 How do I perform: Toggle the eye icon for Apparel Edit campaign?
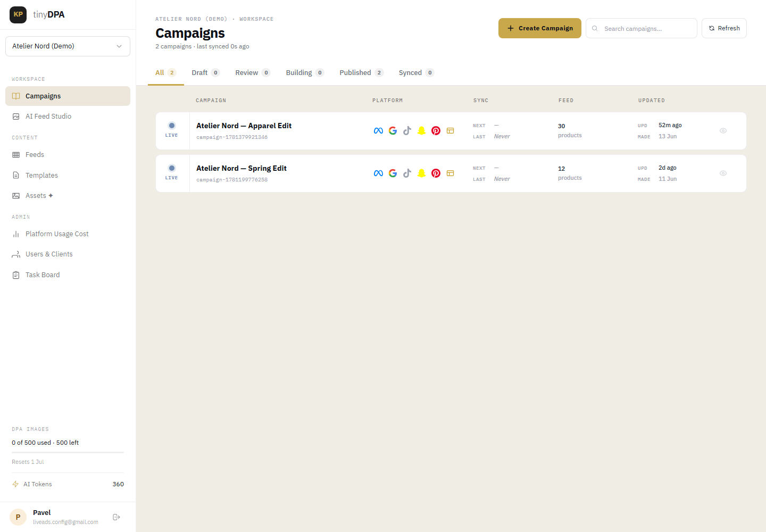[723, 131]
